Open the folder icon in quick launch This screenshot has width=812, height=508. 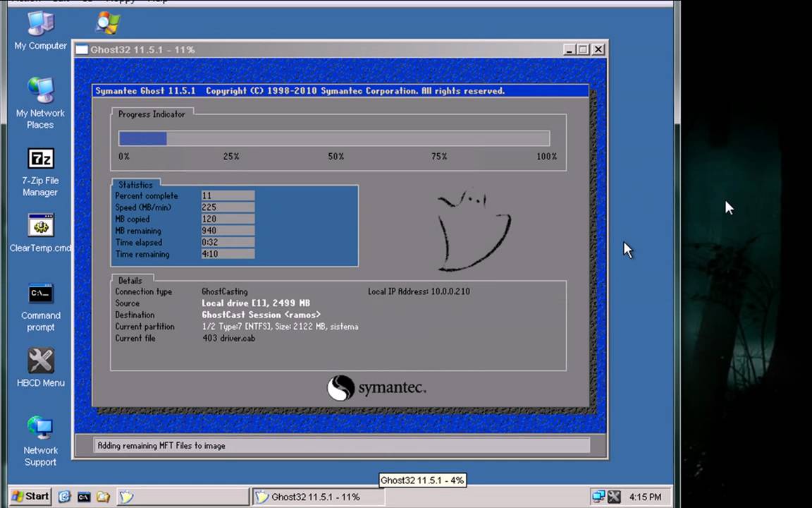click(x=103, y=497)
